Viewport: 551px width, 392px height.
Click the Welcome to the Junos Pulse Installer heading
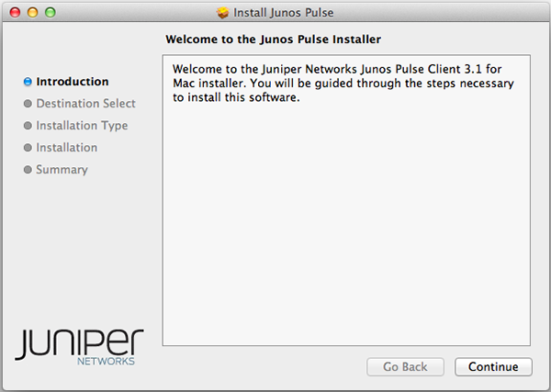coord(272,39)
